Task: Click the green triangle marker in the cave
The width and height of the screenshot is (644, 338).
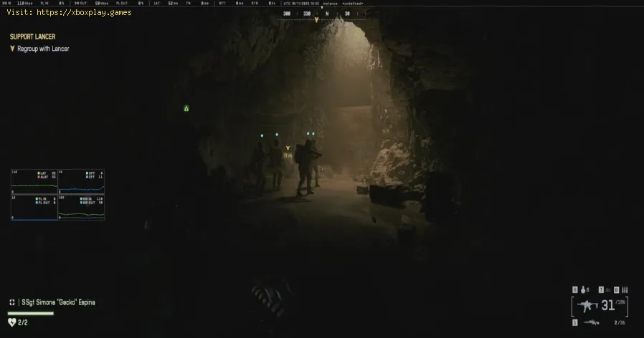Action: pos(186,108)
